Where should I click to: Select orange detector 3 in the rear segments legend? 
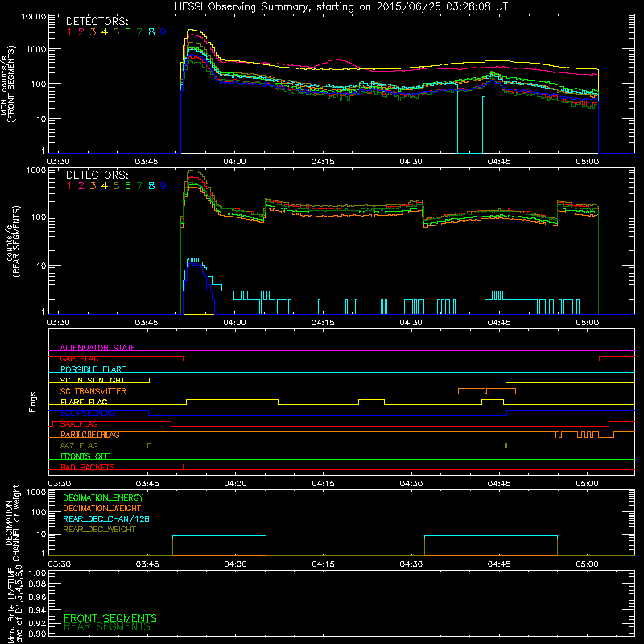pos(93,186)
